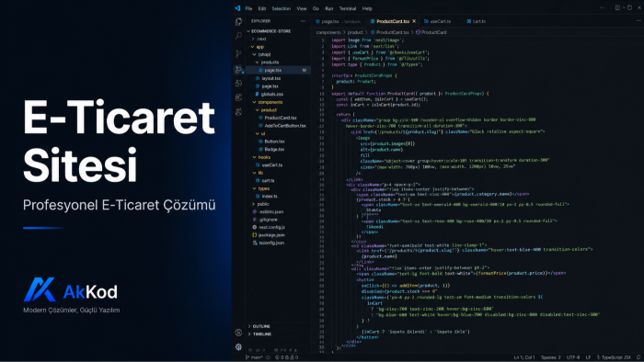Open Explorer panel more actions ellipsis
The width and height of the screenshot is (644, 362).
click(303, 21)
